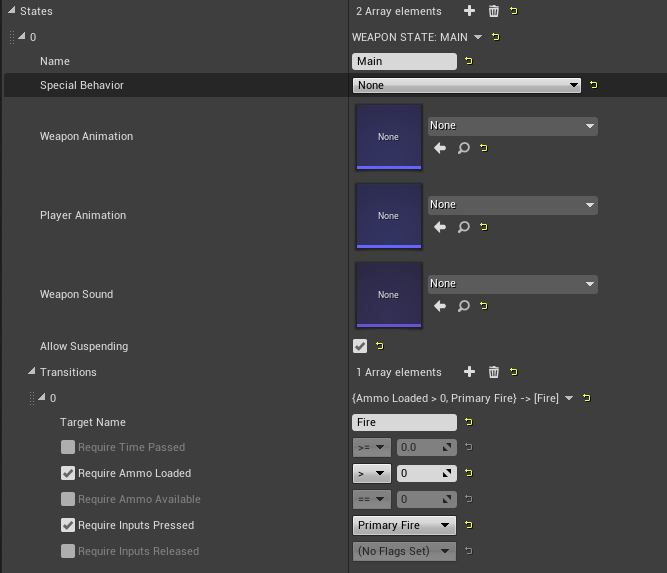Reset Weapon Sound to default

(484, 306)
